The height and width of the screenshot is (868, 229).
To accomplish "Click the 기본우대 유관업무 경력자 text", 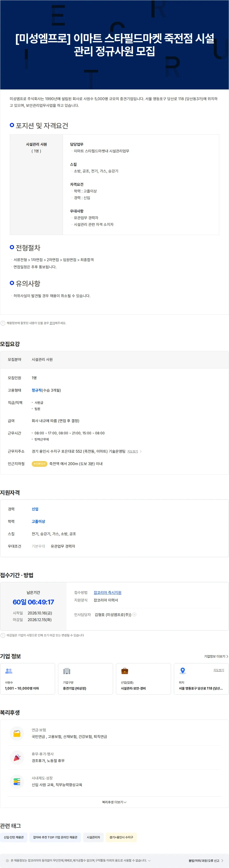I will tap(53, 546).
